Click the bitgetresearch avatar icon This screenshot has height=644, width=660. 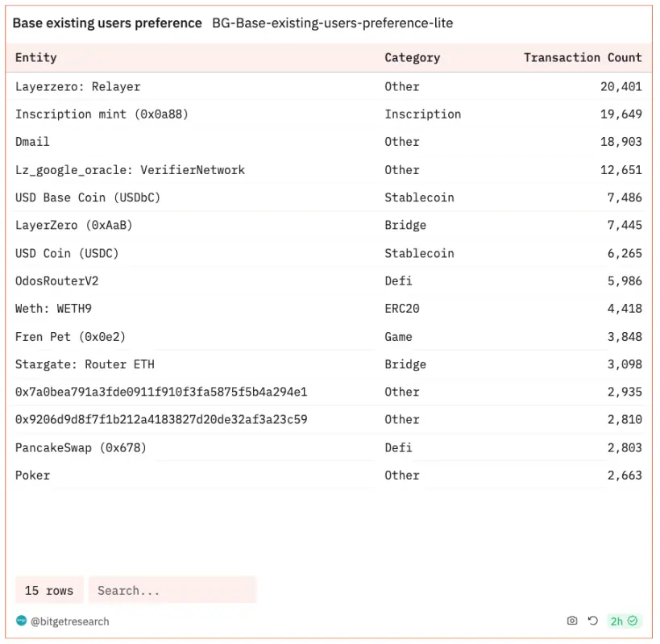point(21,621)
